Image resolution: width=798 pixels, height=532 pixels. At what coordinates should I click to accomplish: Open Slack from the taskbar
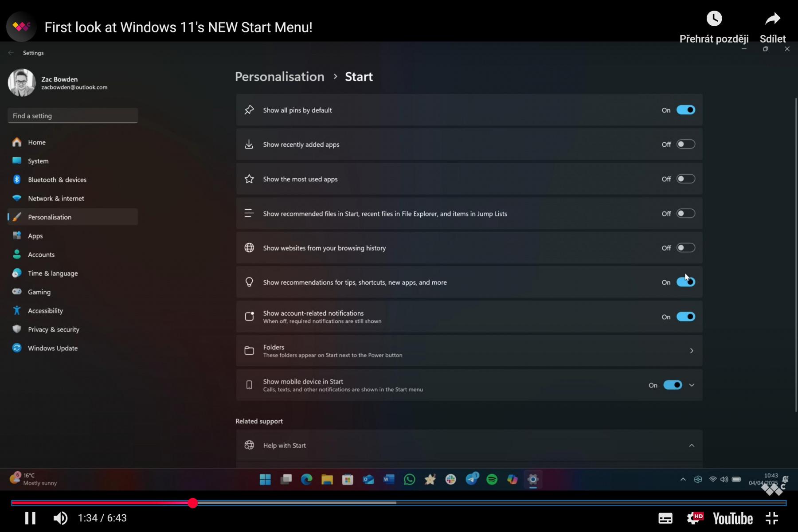[x=450, y=479]
